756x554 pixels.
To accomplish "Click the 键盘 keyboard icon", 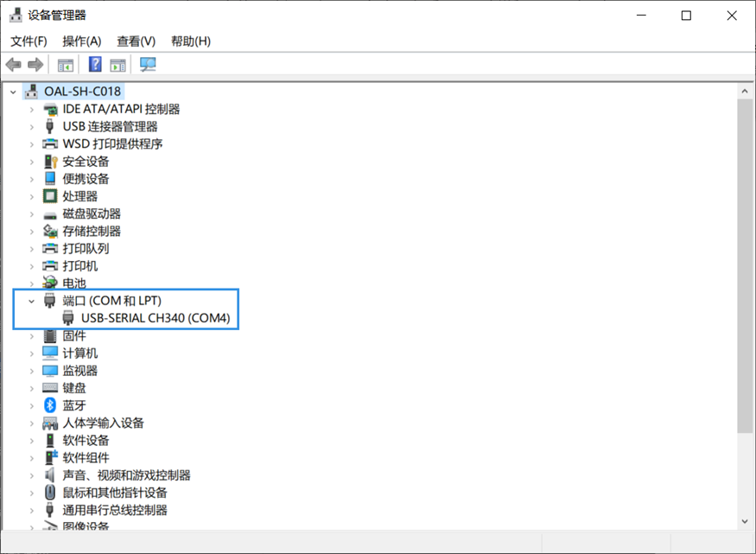I will pyautogui.click(x=50, y=388).
